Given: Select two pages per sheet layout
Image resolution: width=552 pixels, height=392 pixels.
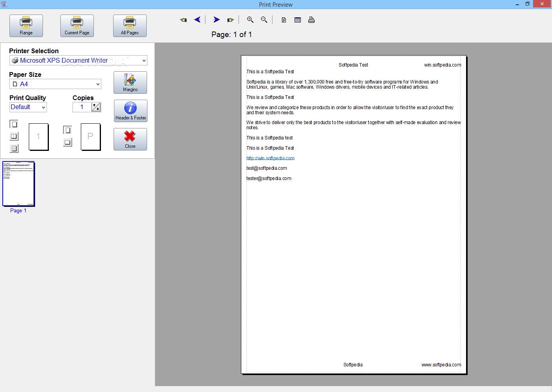Looking at the screenshot, I should pos(14,136).
